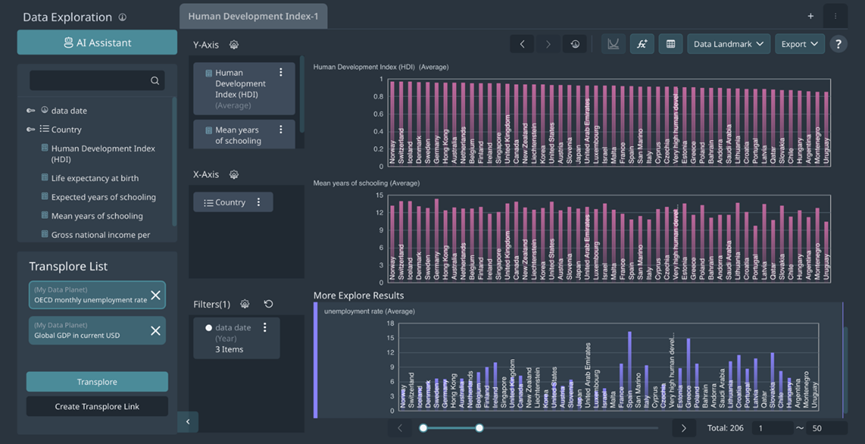
Task: Remove OECD monthly unemployment rate from list
Action: pos(155,294)
